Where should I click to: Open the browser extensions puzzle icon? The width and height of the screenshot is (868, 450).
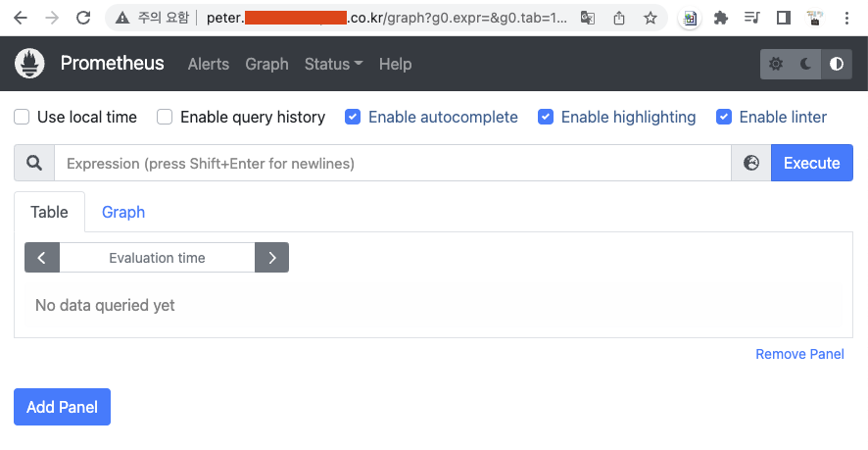[x=720, y=19]
